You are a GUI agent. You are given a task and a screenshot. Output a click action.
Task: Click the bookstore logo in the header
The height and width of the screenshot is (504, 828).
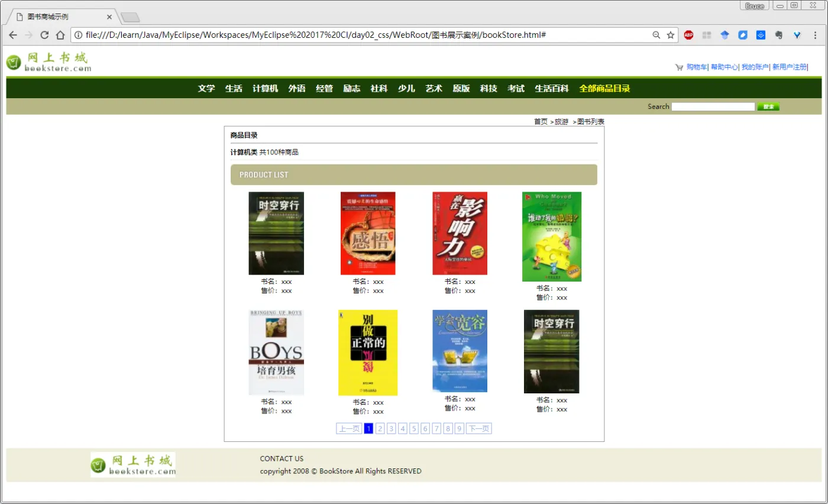pyautogui.click(x=49, y=62)
